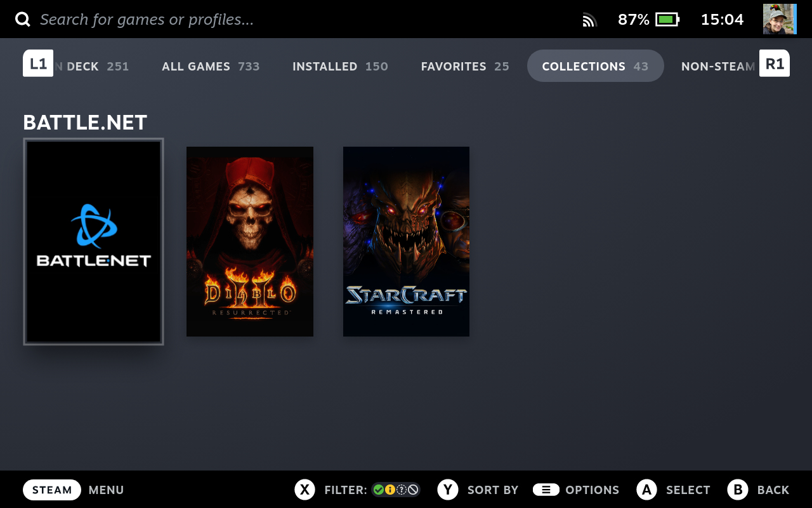Go back using the Back label

773,490
